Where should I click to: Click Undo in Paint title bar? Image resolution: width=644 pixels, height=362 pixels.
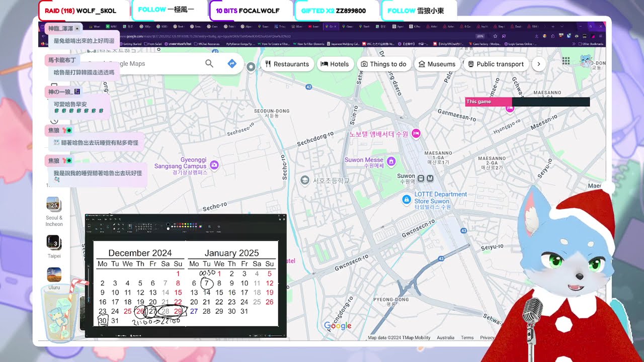point(115,219)
